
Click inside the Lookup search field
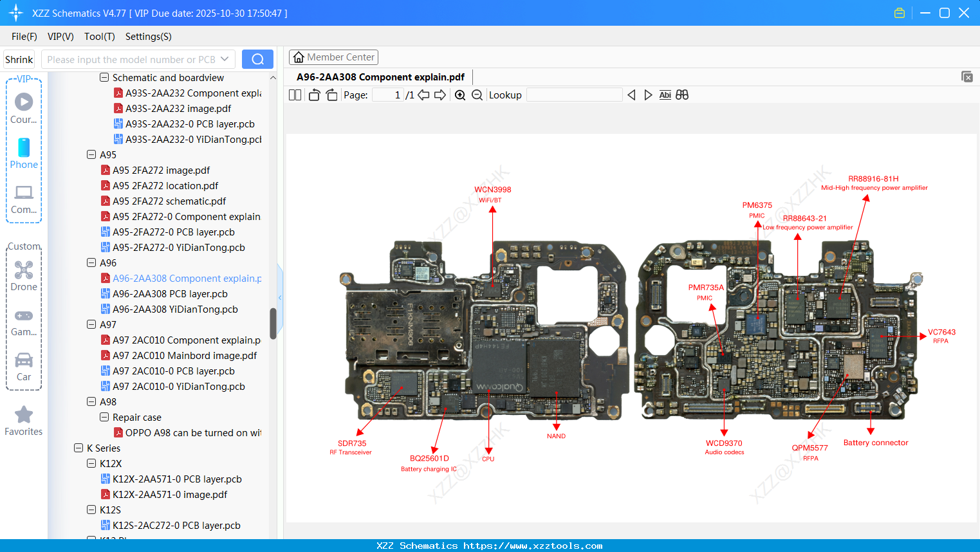coord(575,95)
